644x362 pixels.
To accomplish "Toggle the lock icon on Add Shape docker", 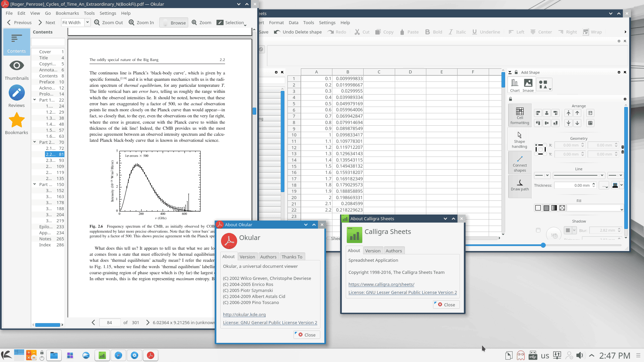I will point(516,72).
